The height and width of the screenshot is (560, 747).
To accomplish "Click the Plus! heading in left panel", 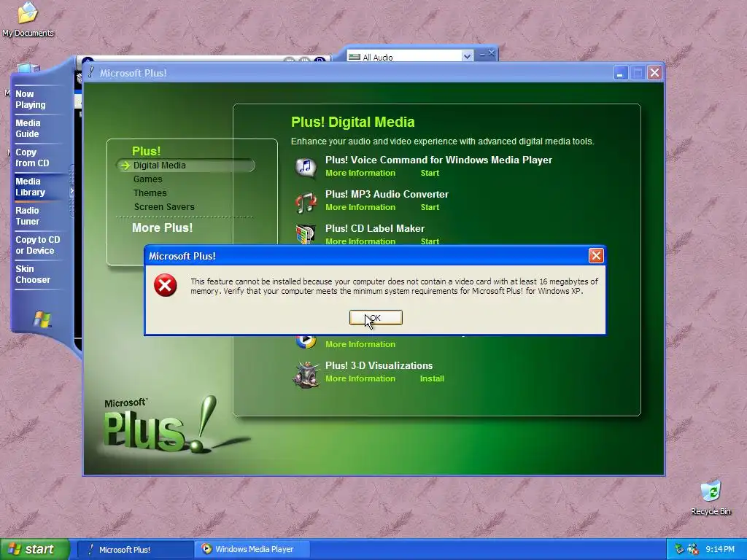I will 146,151.
